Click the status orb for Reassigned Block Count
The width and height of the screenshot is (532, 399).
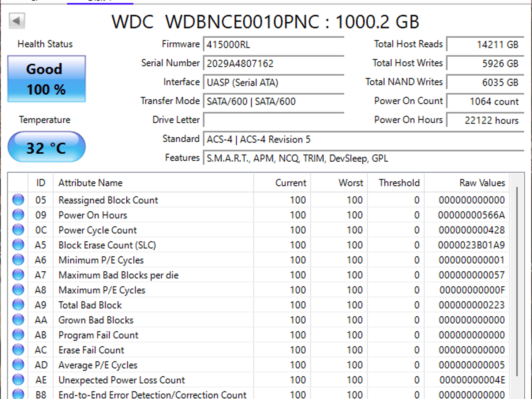point(18,200)
